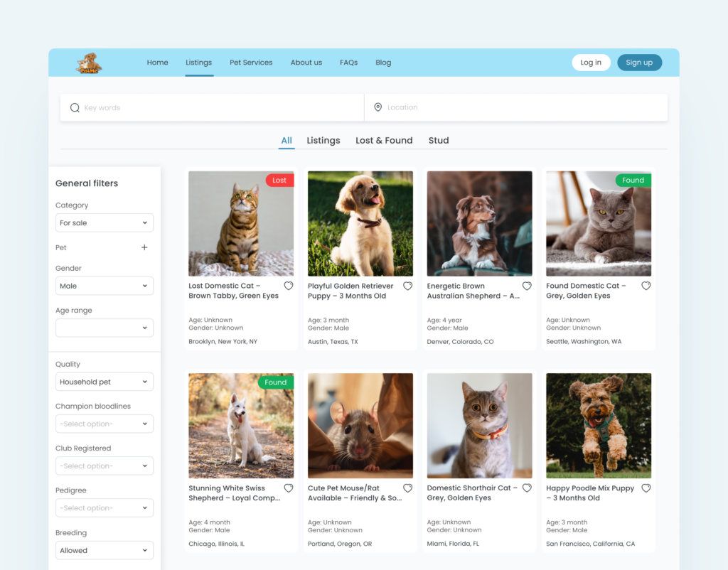Open About us navigation item
This screenshot has height=570, width=728.
coord(306,63)
